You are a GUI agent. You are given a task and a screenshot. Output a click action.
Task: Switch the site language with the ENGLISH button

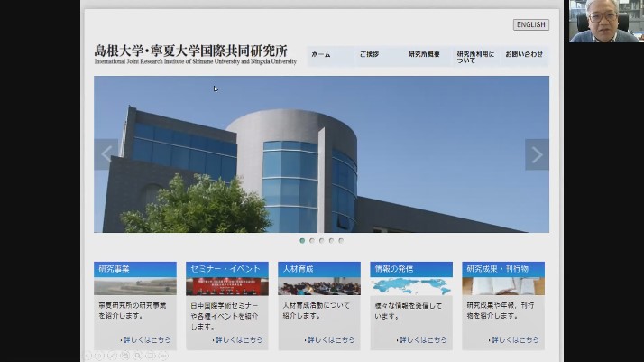tap(531, 24)
